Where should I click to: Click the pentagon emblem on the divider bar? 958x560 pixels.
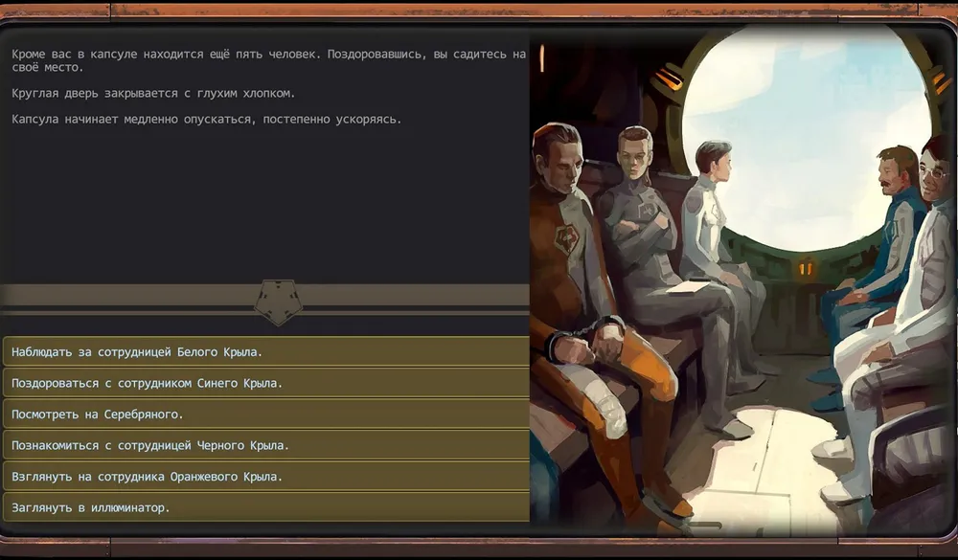(278, 302)
